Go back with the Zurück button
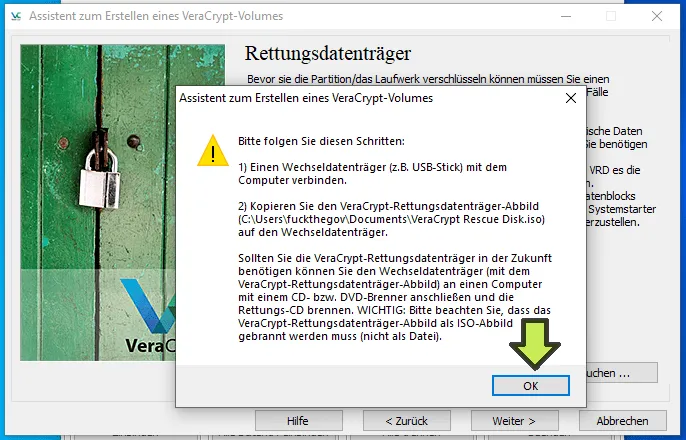 pos(406,421)
